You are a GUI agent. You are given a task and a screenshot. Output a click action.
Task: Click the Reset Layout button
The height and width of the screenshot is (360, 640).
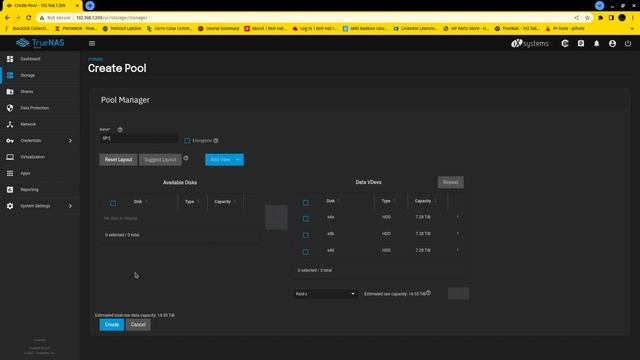click(x=118, y=160)
